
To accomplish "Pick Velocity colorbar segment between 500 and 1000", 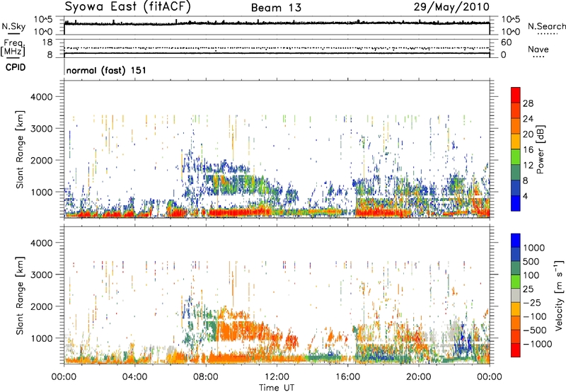I will [x=516, y=254].
